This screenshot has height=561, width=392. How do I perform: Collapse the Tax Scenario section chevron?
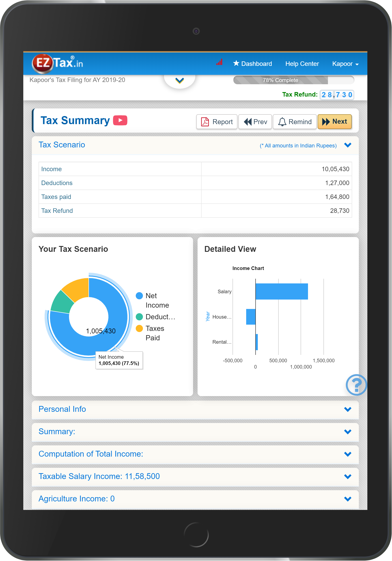[x=348, y=145]
